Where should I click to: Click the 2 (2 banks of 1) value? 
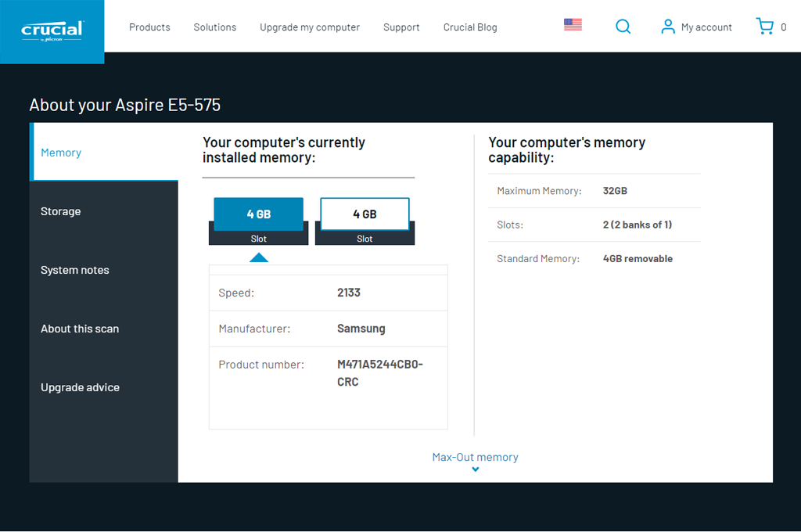(x=638, y=225)
